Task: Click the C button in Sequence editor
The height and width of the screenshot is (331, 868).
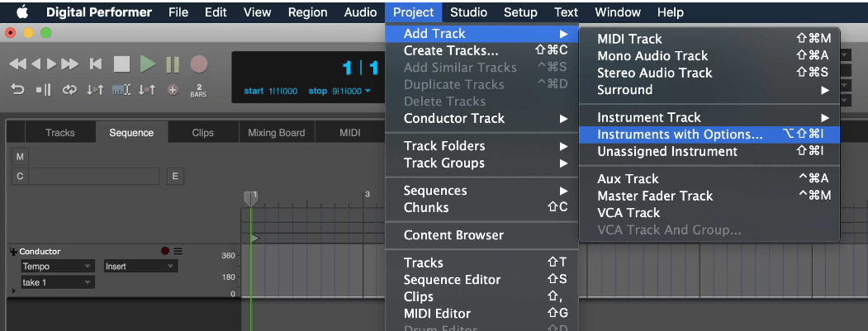Action: [x=20, y=177]
